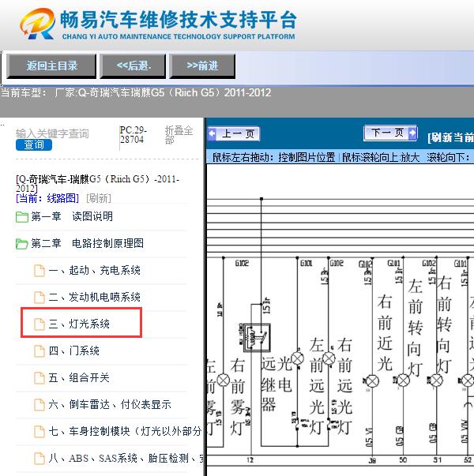Screen dimensions: 474x476
Task: Click the PC.29-28704 text
Action: pyautogui.click(x=133, y=135)
